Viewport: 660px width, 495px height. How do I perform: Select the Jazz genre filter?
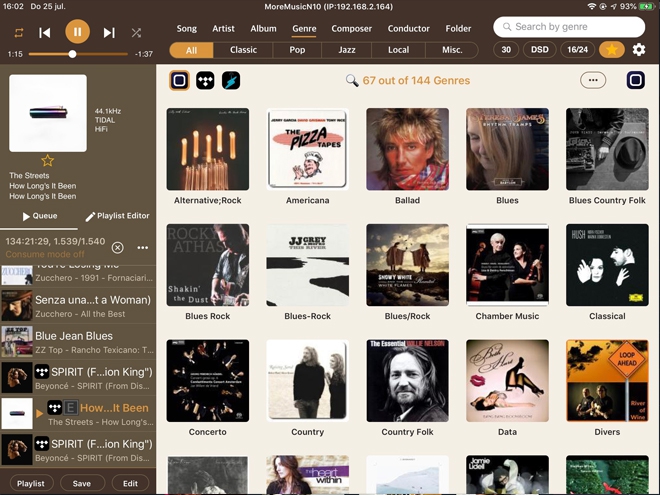click(x=347, y=50)
